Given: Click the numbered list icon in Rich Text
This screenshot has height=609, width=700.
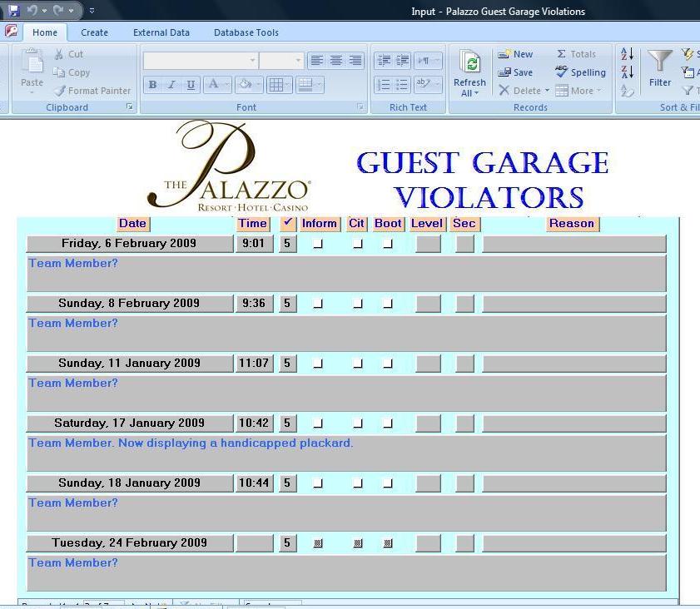Looking at the screenshot, I should coord(384,84).
